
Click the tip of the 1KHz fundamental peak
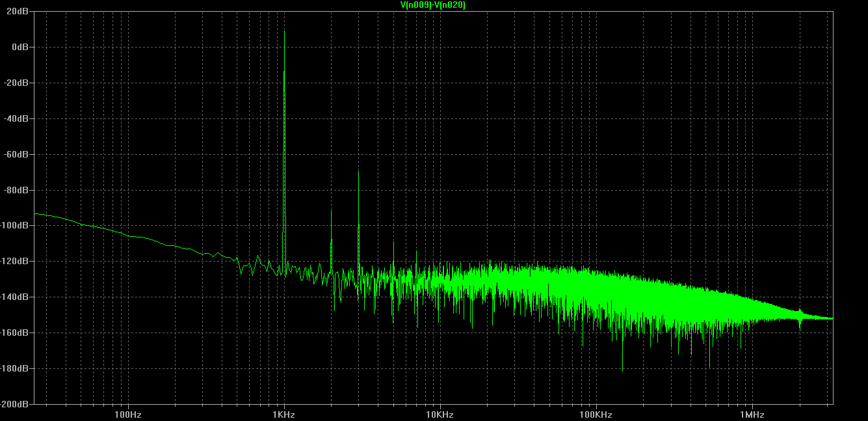[285, 31]
